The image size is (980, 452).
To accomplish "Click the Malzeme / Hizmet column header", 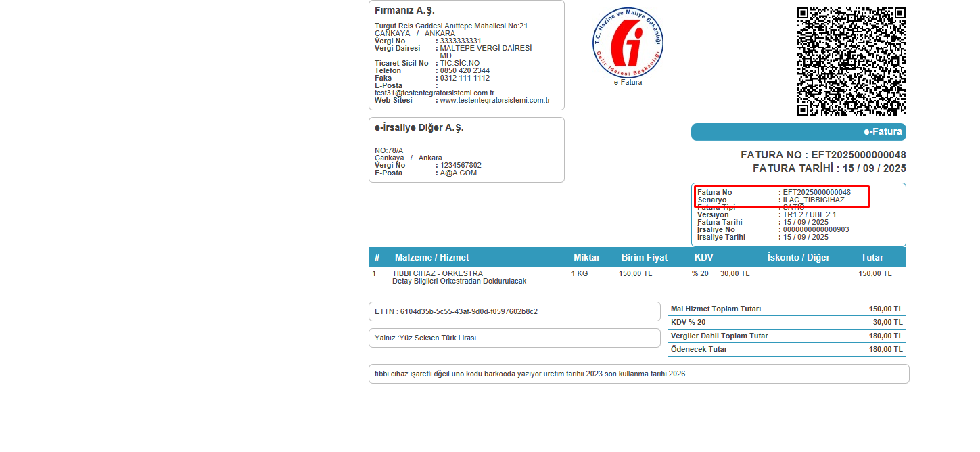I will pos(431,258).
